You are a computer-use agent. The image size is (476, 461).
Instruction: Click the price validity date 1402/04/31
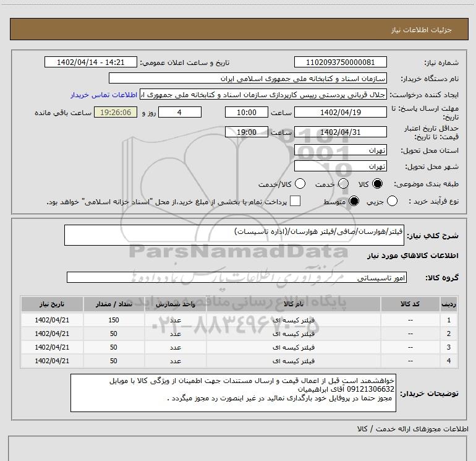point(340,132)
